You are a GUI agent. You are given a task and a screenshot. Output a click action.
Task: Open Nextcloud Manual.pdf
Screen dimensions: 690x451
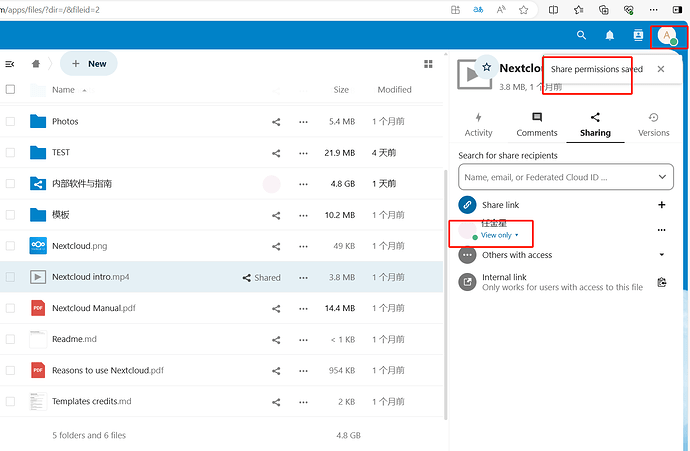pyautogui.click(x=94, y=308)
